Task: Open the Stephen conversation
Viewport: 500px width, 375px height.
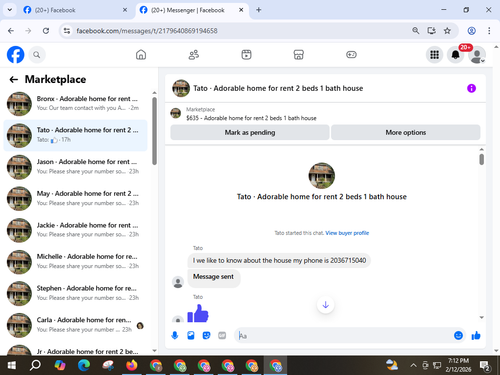Action: [x=75, y=293]
